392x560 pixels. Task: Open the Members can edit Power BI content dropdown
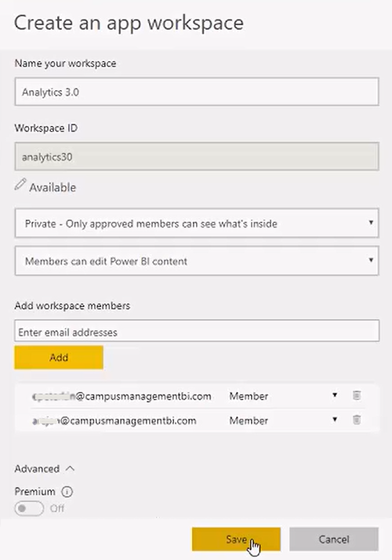tap(197, 260)
